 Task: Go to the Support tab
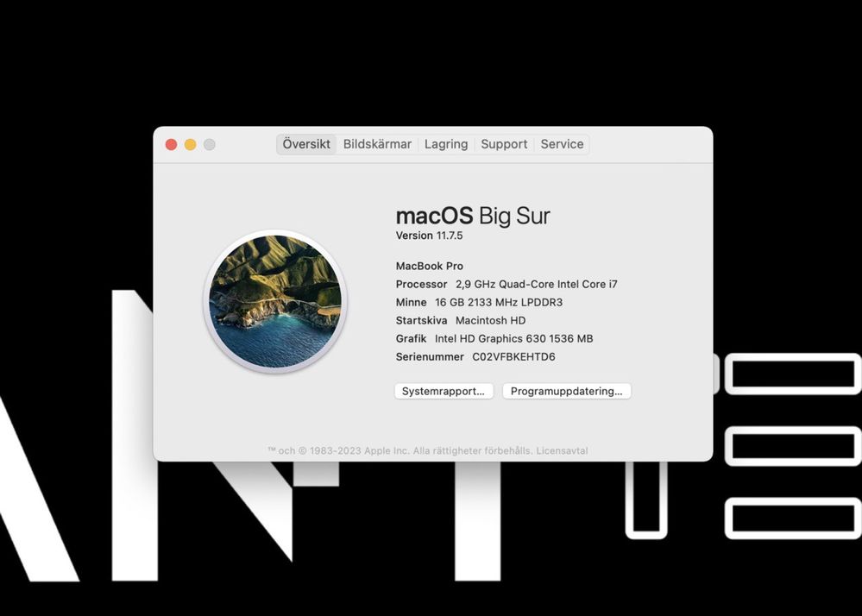pyautogui.click(x=504, y=144)
